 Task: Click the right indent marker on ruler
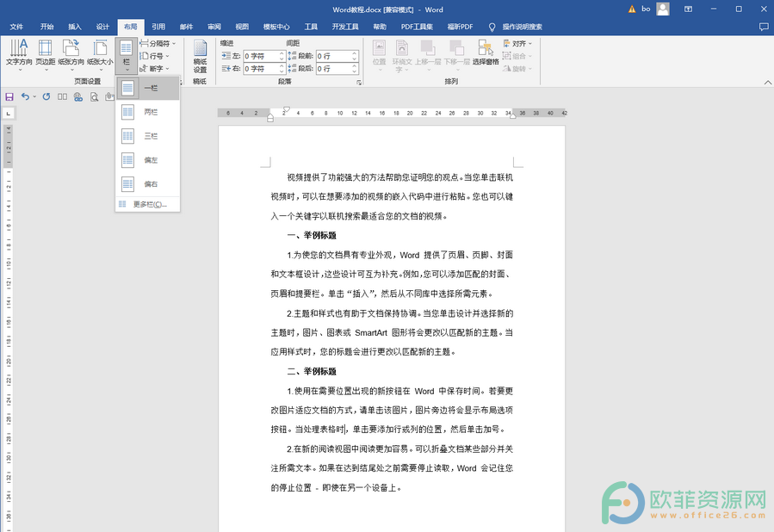(512, 115)
